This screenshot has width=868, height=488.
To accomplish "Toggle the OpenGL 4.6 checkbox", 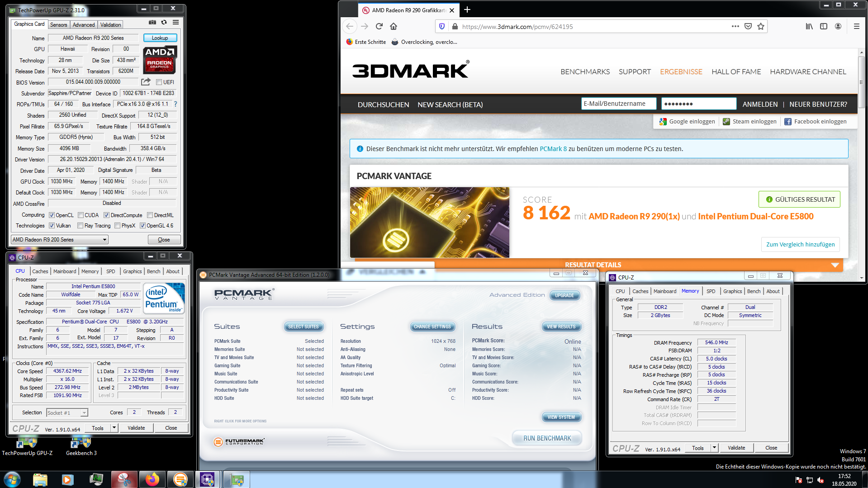I will [x=142, y=226].
